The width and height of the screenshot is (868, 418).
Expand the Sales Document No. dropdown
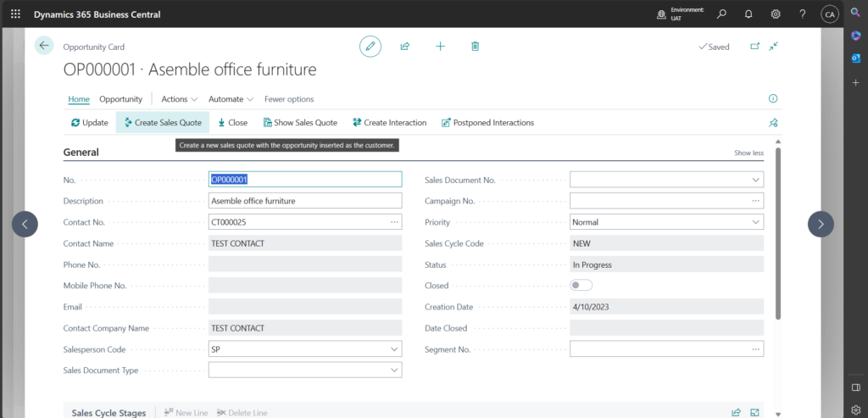coord(755,180)
